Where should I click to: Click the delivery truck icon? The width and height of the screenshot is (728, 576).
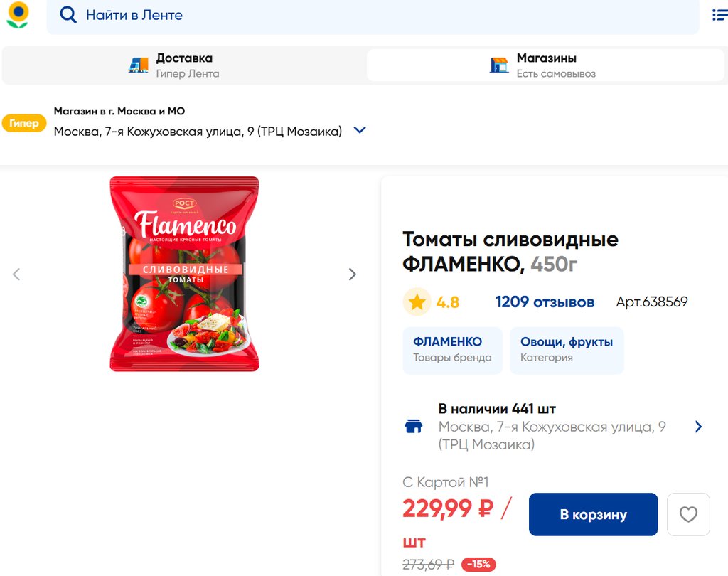pyautogui.click(x=138, y=65)
